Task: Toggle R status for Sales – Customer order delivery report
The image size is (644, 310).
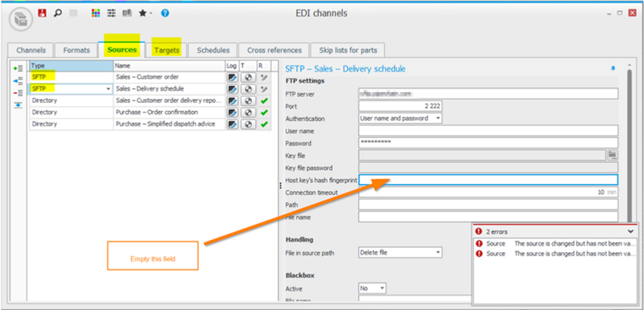Action: 263,101
